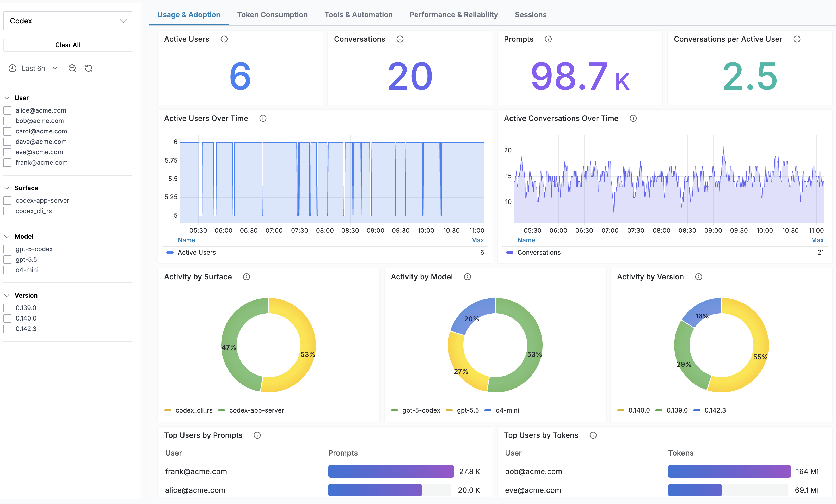This screenshot has width=836, height=504.
Task: Switch to Token Consumption tab
Action: pos(272,15)
